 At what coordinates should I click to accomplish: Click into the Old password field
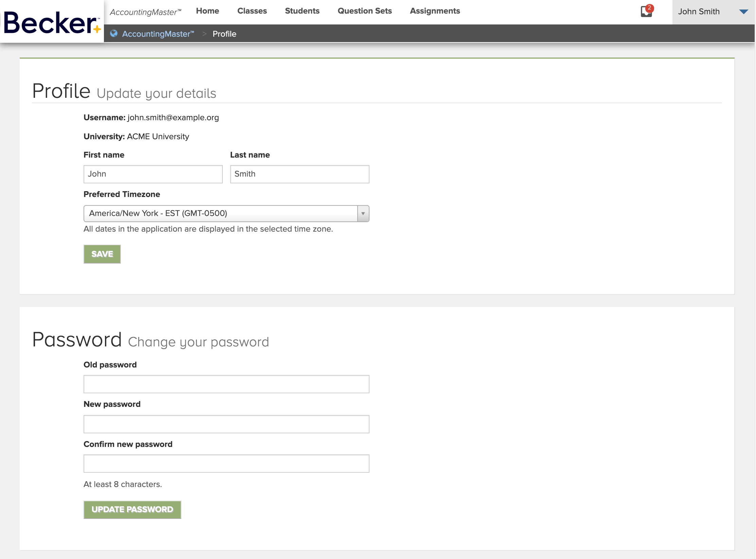point(226,384)
